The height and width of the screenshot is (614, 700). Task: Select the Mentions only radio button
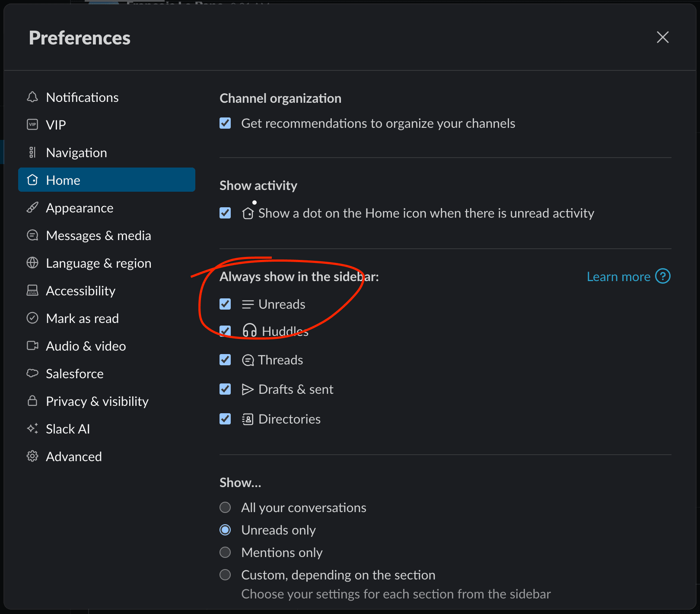tap(225, 552)
